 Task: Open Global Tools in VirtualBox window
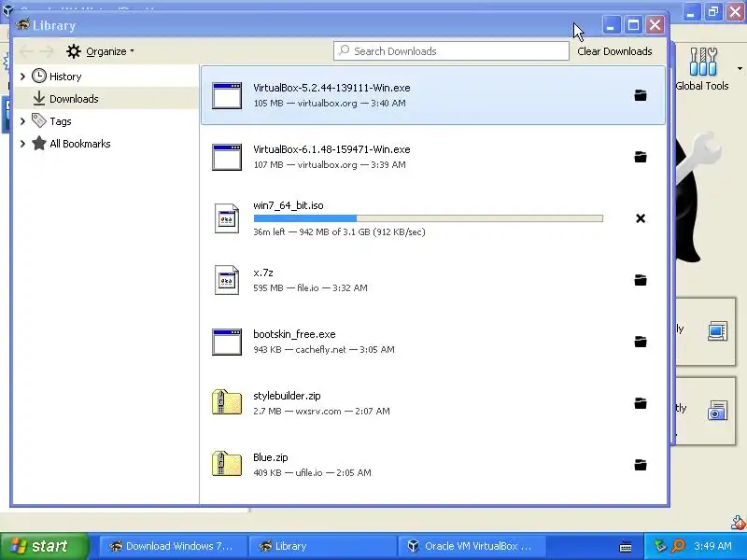click(702, 68)
